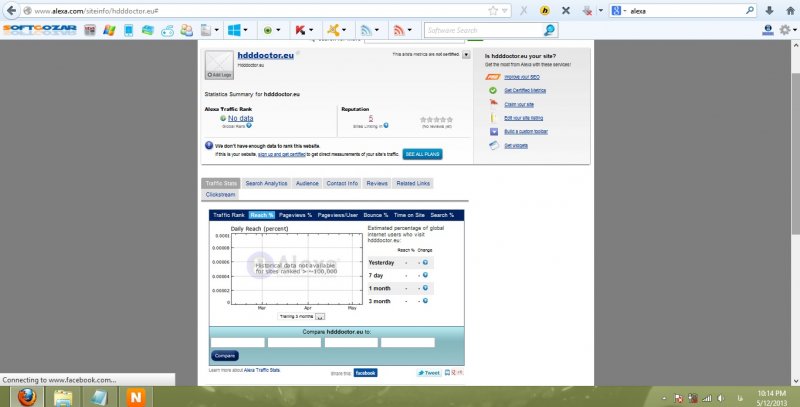Switch to the Related Links tab
Image resolution: width=800 pixels, height=407 pixels.
(413, 184)
